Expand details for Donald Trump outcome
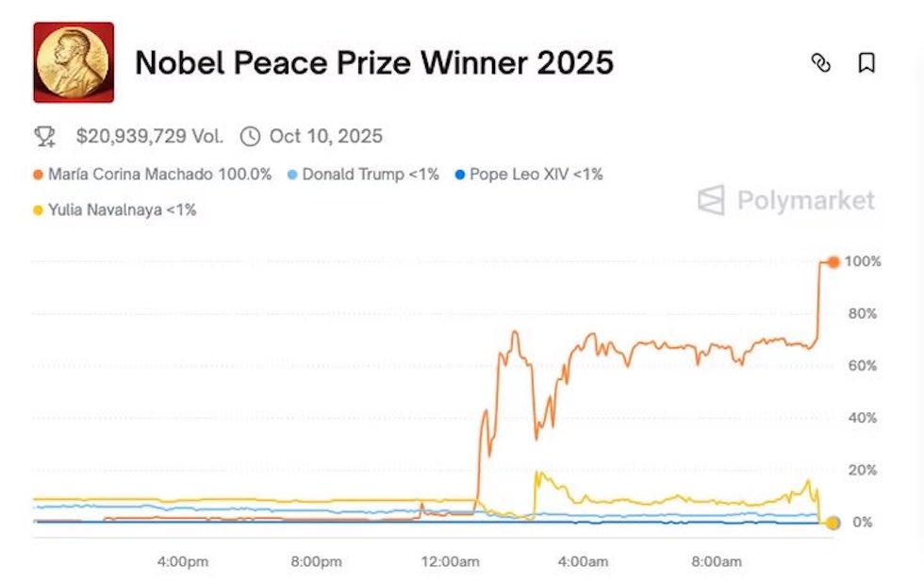Image resolution: width=924 pixels, height=582 pixels. point(367,174)
